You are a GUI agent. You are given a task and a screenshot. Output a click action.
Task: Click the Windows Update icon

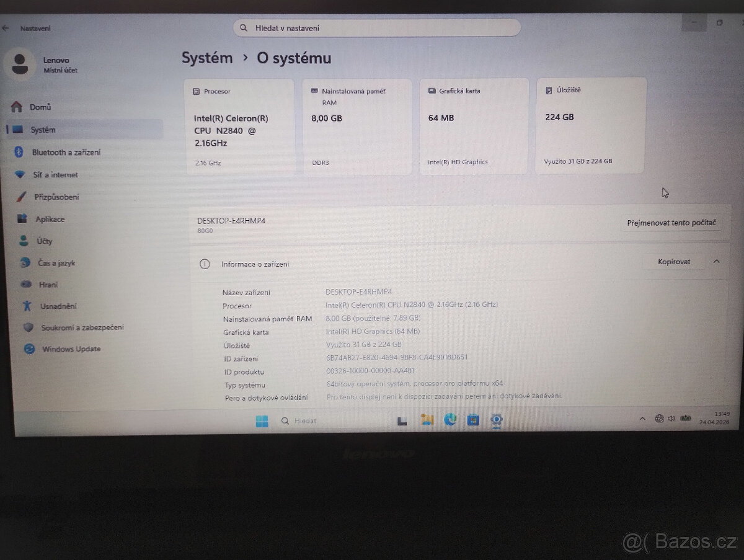tap(29, 349)
